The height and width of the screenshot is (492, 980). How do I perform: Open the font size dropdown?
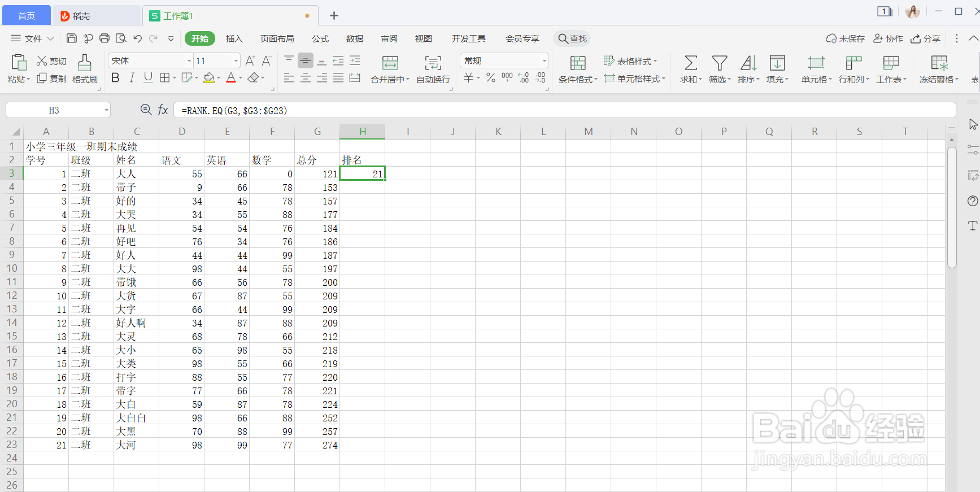(236, 60)
